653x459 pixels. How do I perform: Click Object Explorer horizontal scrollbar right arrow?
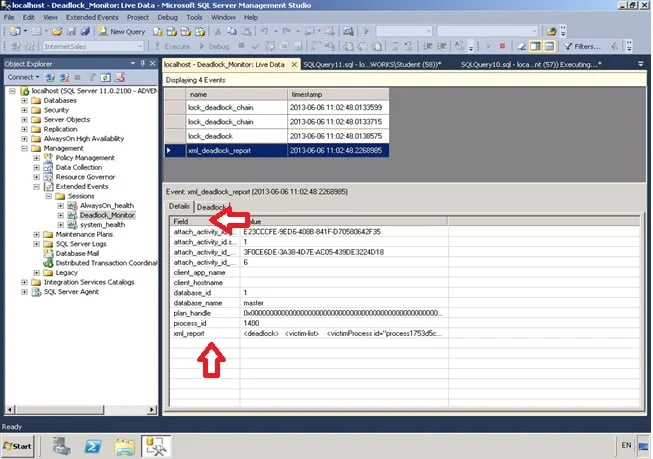[152, 410]
